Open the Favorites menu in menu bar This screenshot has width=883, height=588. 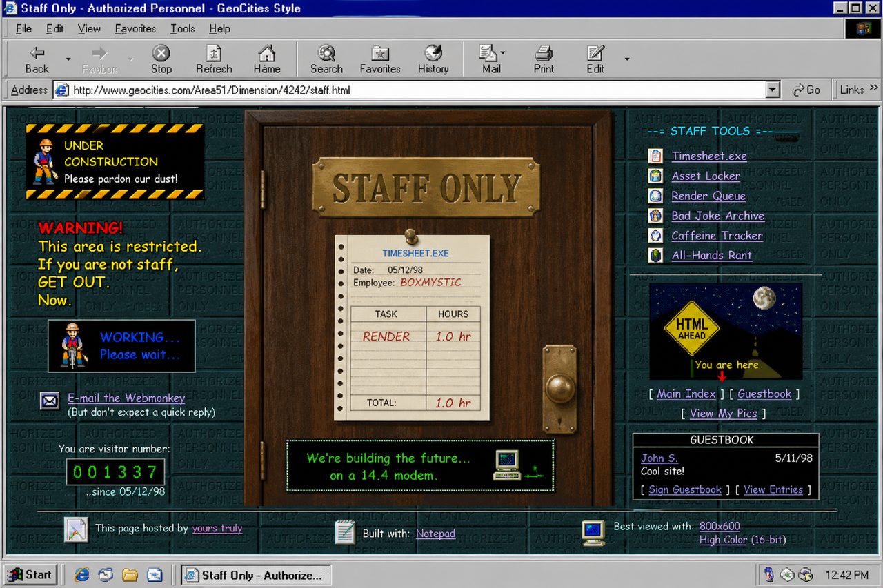click(135, 29)
